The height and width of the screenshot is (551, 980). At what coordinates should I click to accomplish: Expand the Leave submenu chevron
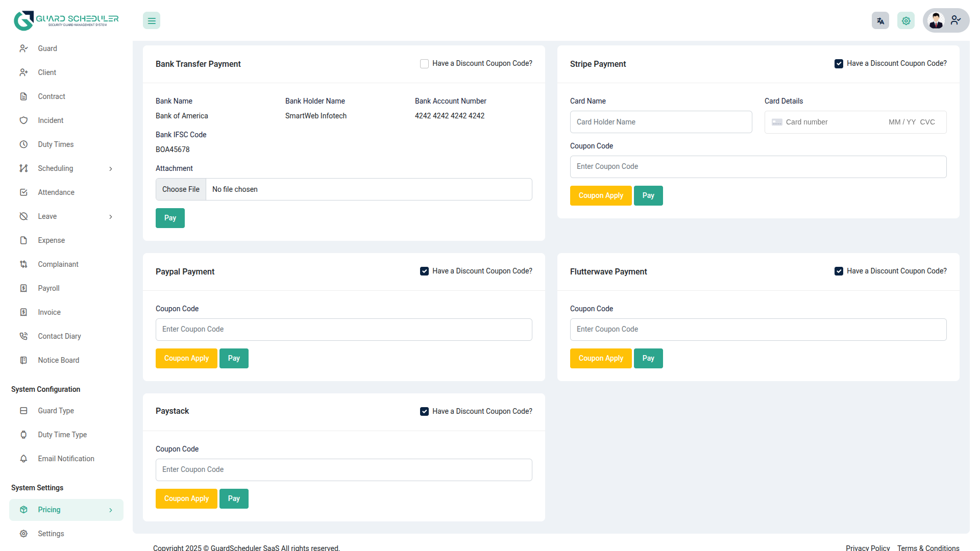(111, 217)
